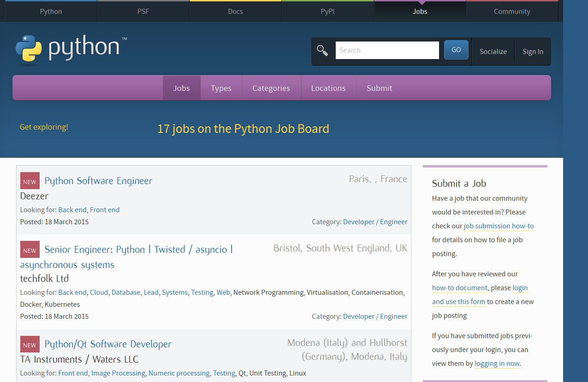Open the Locations menu item
This screenshot has width=588, height=382.
click(x=328, y=88)
